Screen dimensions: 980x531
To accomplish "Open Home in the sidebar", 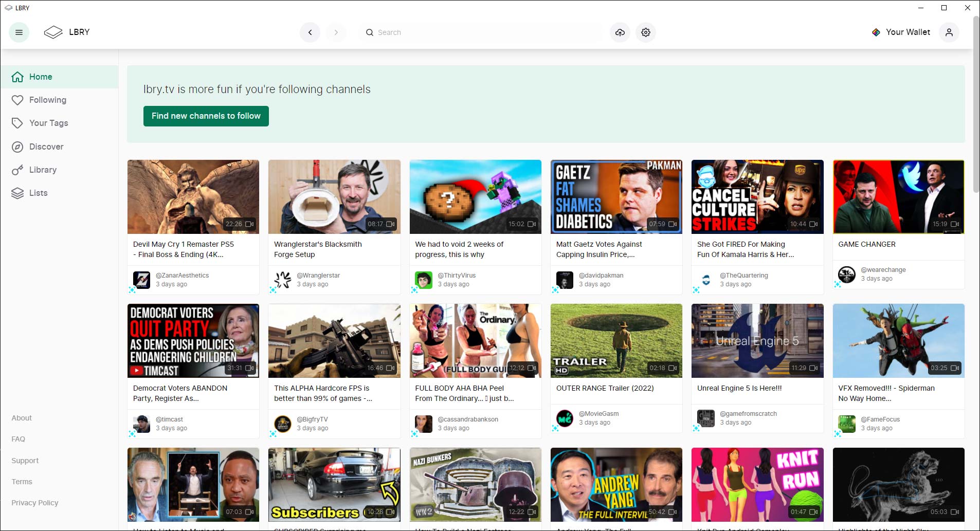I will tap(59, 77).
